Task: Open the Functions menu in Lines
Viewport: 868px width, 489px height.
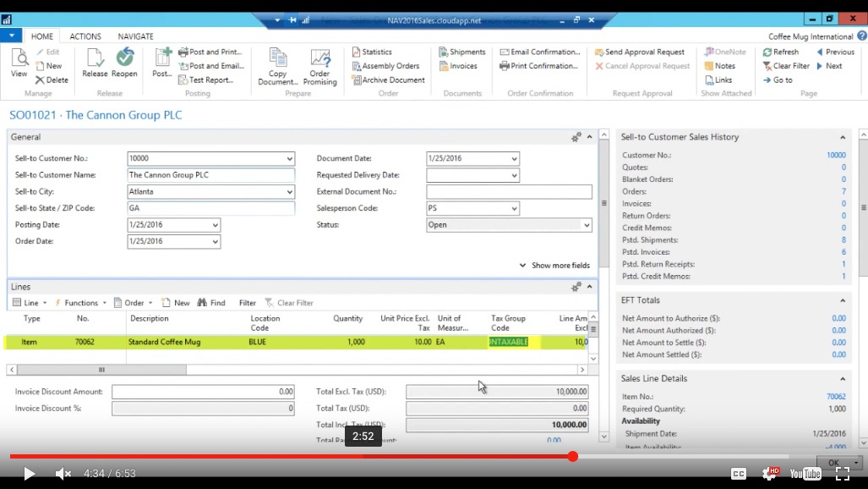Action: click(x=82, y=303)
